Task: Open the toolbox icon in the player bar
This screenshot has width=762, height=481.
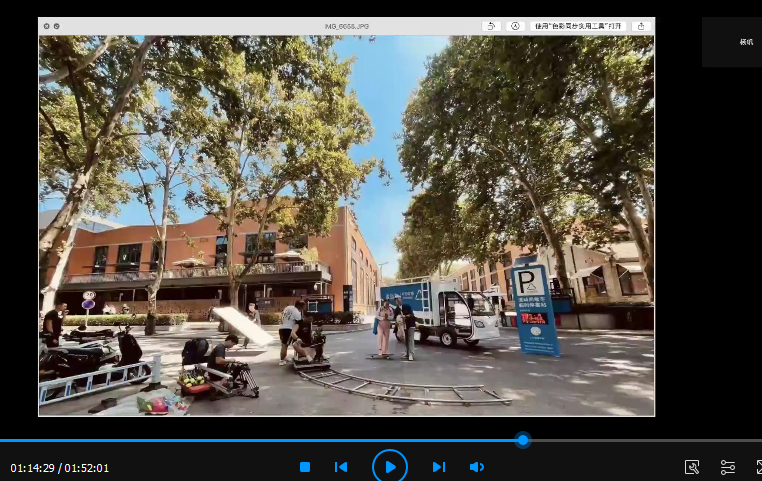Action: pos(692,467)
